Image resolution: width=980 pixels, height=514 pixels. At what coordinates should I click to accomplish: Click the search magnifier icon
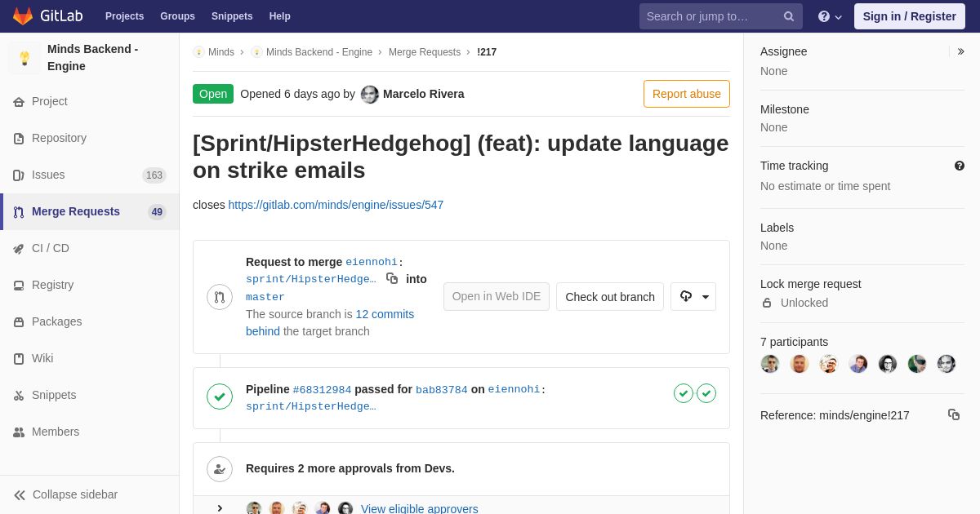coord(788,16)
